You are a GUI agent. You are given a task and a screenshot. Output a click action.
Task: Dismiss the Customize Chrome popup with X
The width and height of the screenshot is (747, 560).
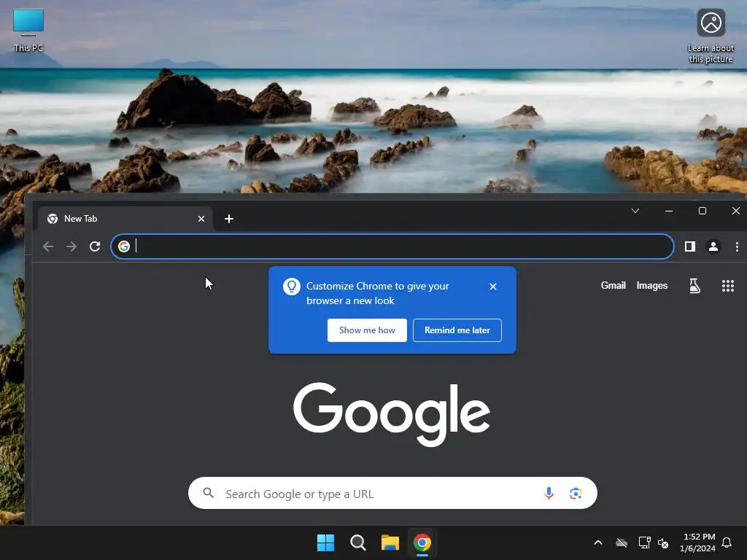pyautogui.click(x=493, y=286)
